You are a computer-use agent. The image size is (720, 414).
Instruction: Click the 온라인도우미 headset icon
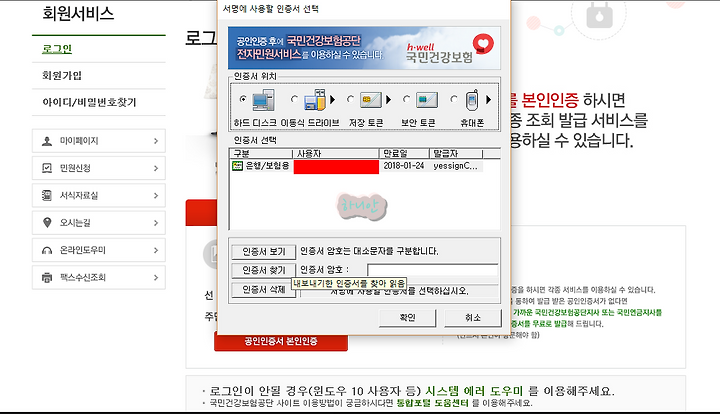click(47, 250)
